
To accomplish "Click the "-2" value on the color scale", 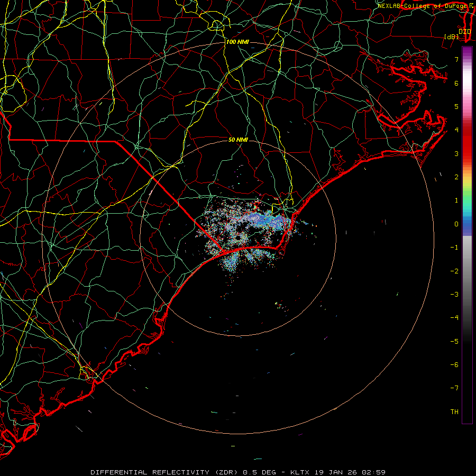I will point(454,271).
